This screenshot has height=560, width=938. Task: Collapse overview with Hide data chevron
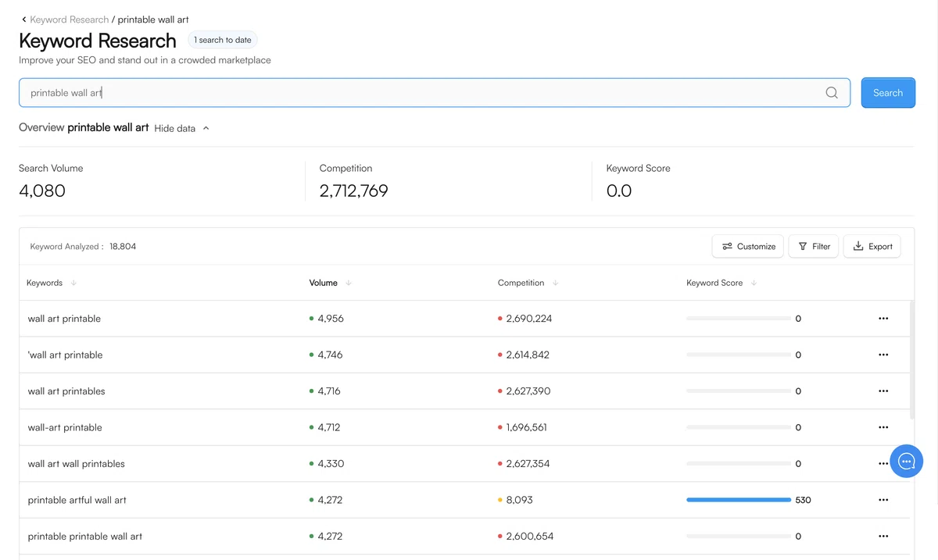206,128
